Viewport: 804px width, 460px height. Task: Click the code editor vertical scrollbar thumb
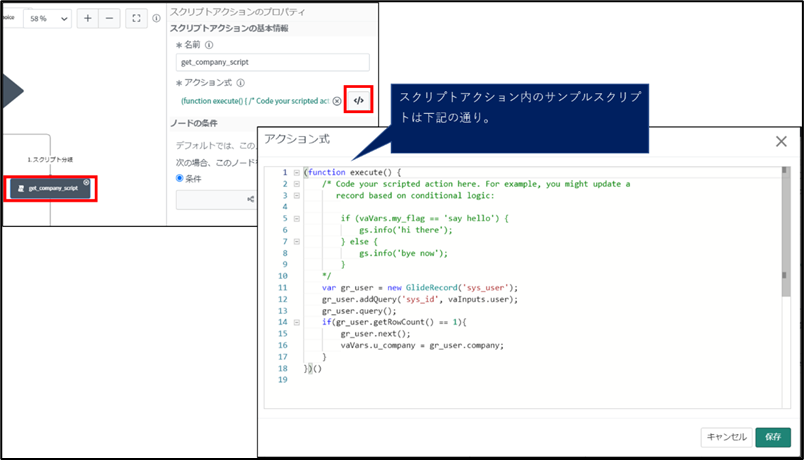tap(786, 231)
